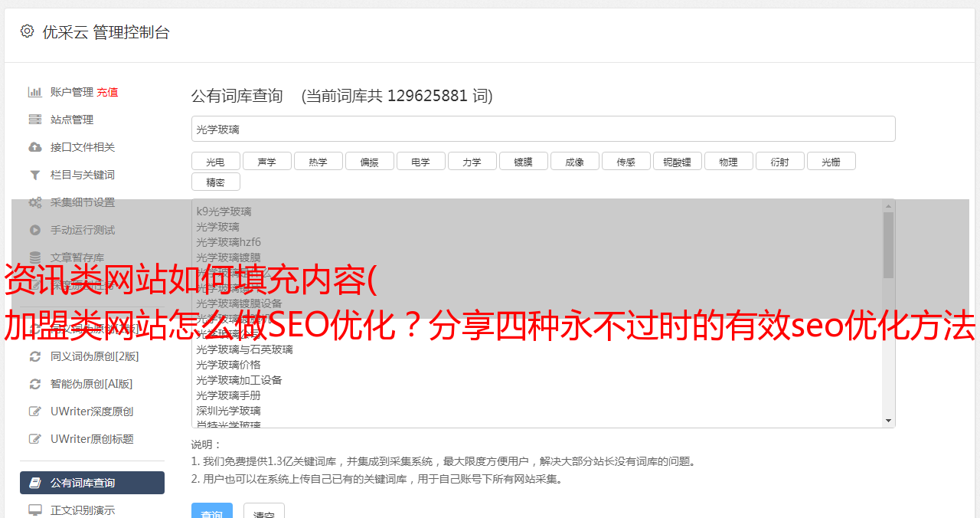Click the red 充值 link
Viewport: 980px width, 518px height.
(107, 92)
